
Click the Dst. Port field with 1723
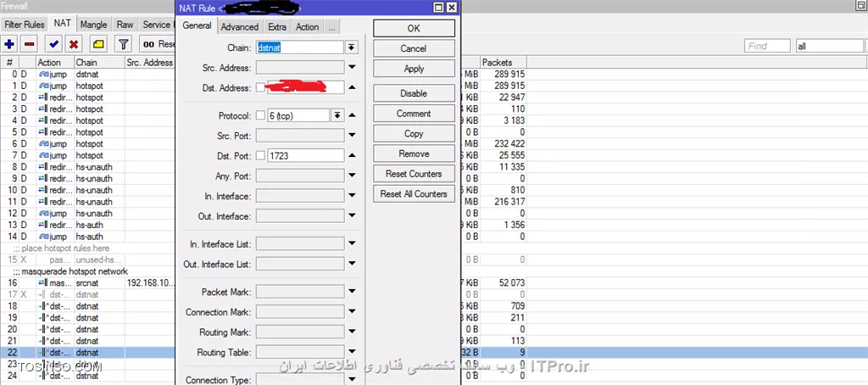pos(305,156)
